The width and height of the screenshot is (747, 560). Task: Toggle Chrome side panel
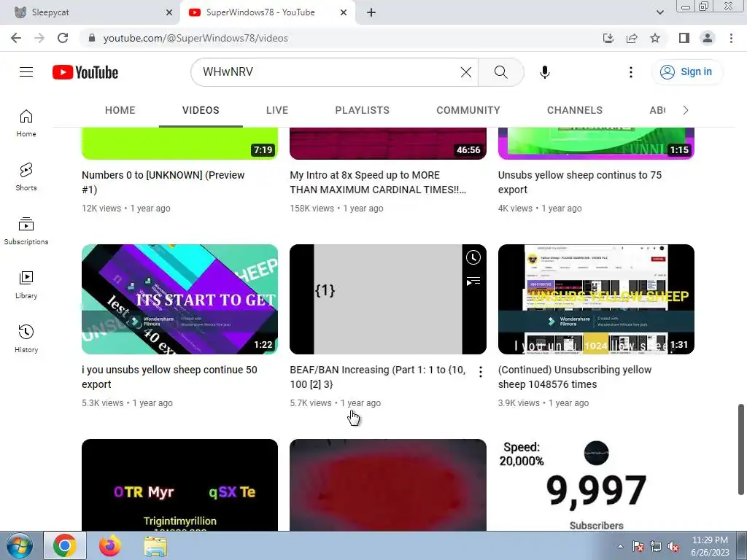pos(684,38)
